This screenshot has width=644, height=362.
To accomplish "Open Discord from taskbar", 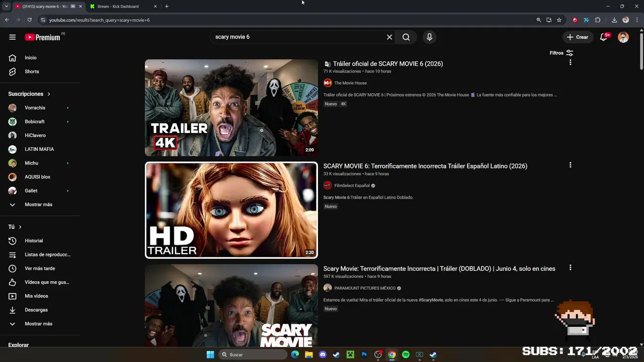I will click(323, 354).
